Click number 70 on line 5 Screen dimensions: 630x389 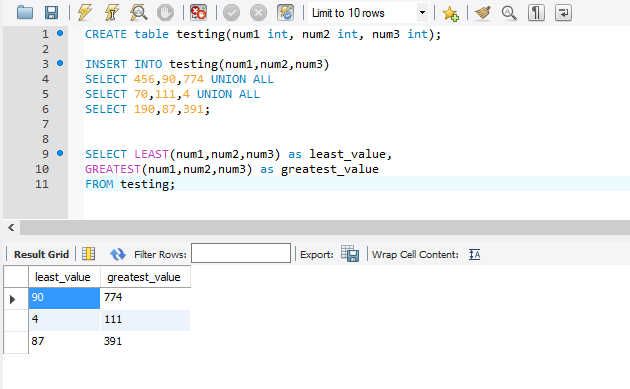click(141, 94)
